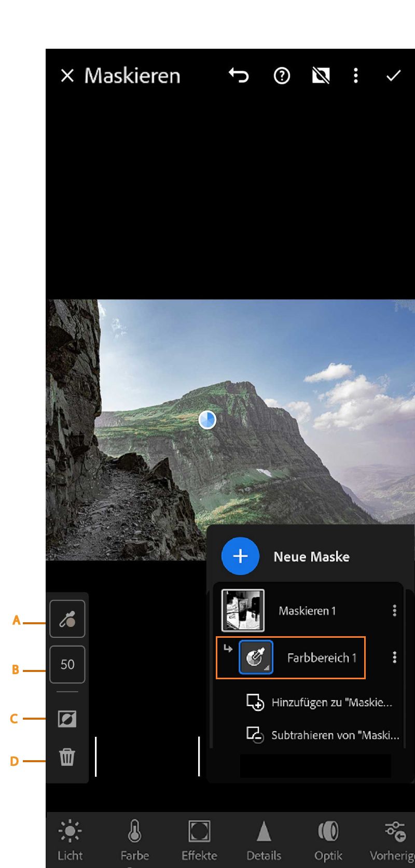Undo the last masking action
This screenshot has width=415, height=868.
(239, 76)
